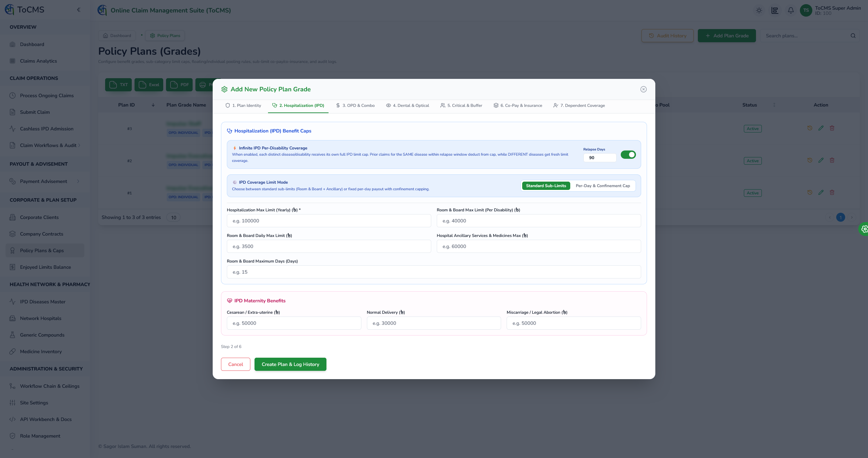Click the history icon for plan #1
This screenshot has width=868, height=458.
pyautogui.click(x=810, y=193)
